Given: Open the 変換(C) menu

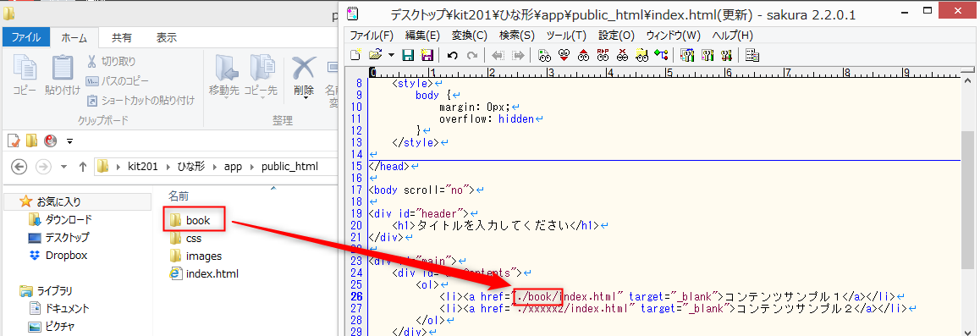Looking at the screenshot, I should point(470,35).
